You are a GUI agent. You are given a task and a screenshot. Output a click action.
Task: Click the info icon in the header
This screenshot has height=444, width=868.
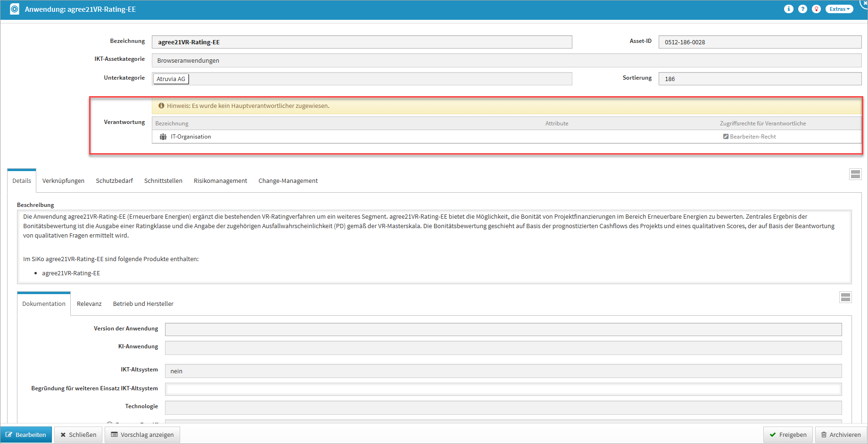[x=788, y=9]
